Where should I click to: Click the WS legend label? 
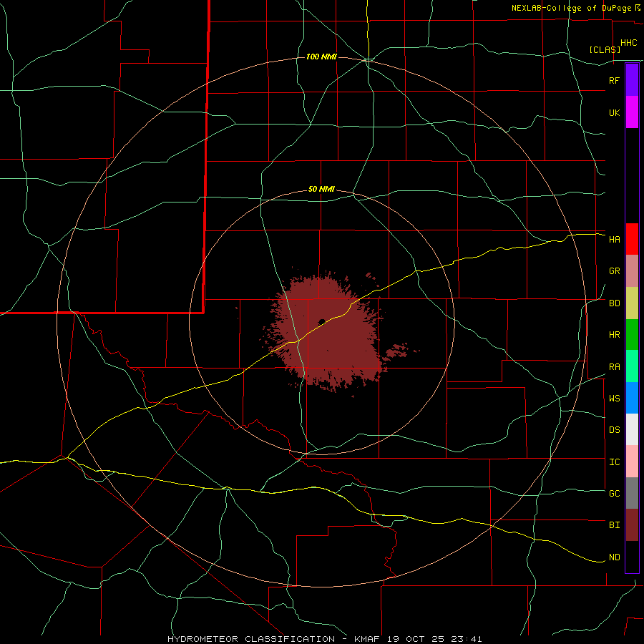[614, 399]
